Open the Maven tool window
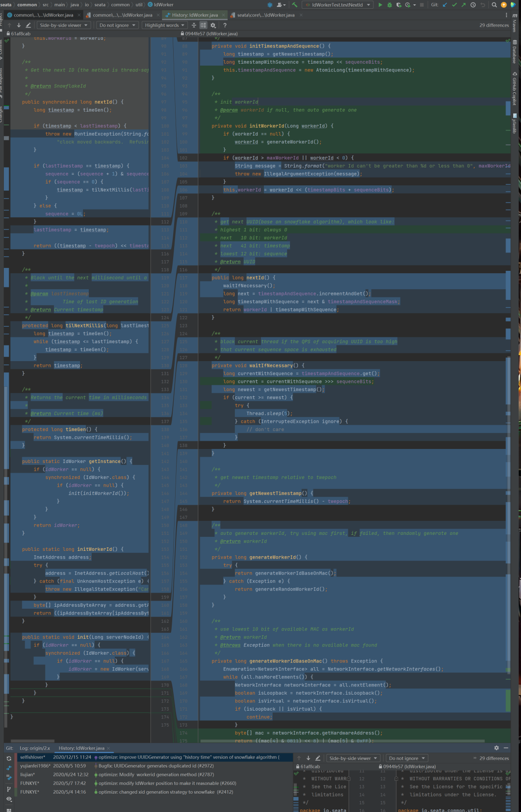The height and width of the screenshot is (812, 521). pos(515,23)
